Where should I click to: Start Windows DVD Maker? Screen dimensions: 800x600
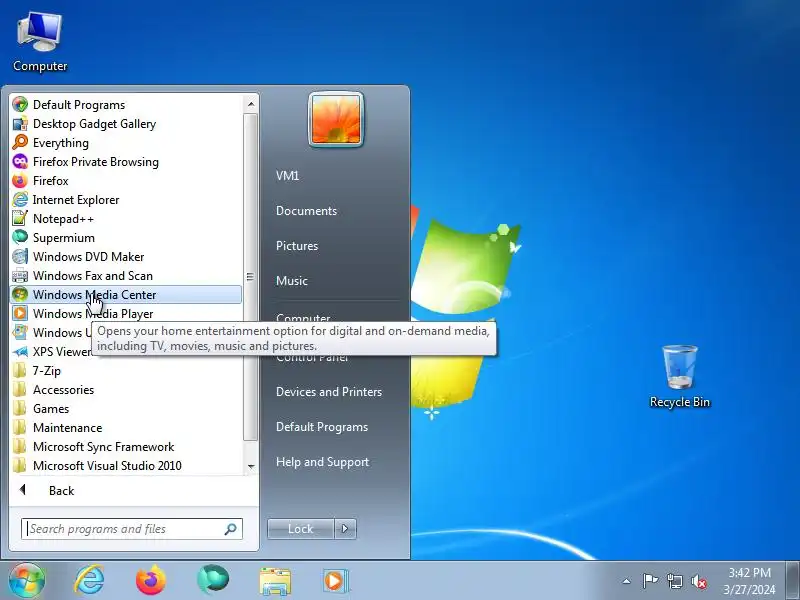126,257
